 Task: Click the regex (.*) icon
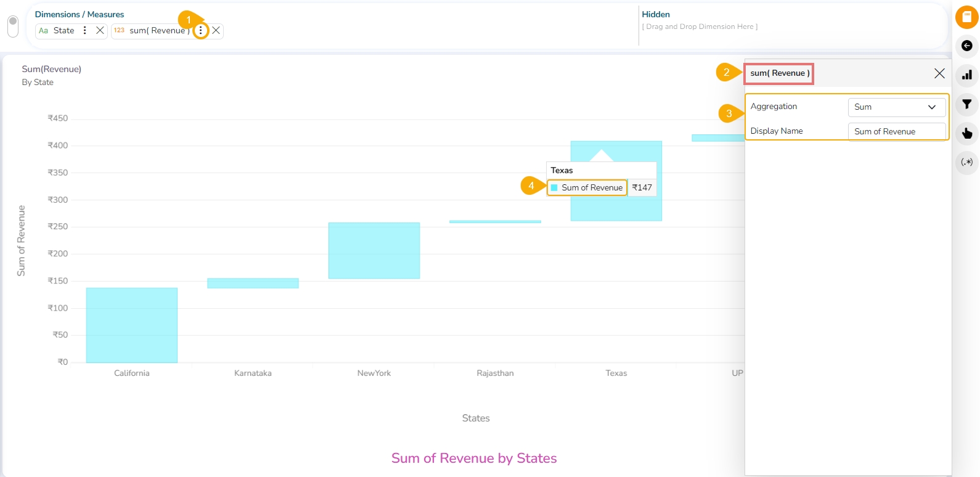coord(966,162)
